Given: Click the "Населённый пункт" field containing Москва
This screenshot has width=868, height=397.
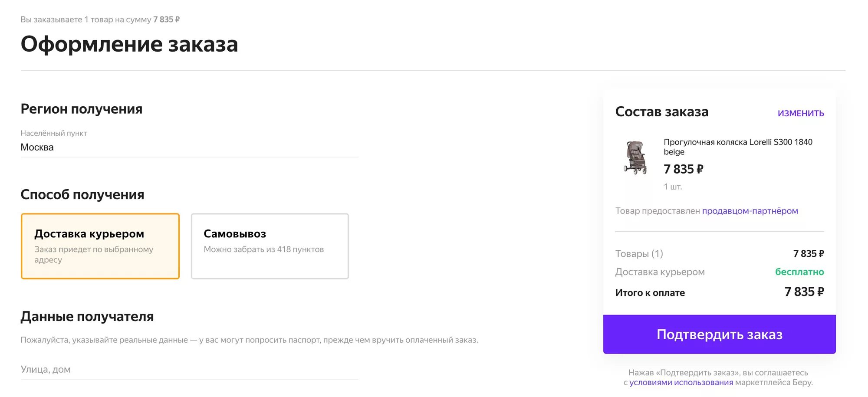Looking at the screenshot, I should point(189,147).
